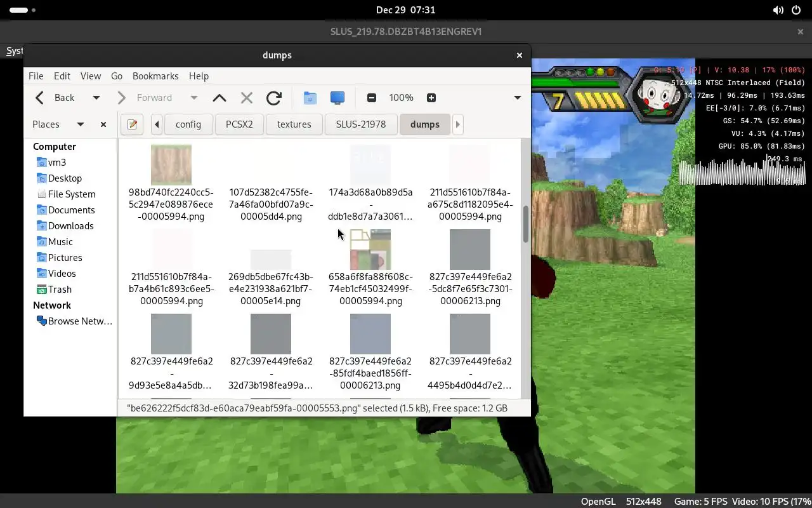The image size is (812, 508).
Task: Click file name 107d52382c4755fe-7a46fa00bfd07a9c-00005dd4.png
Action: pos(271,204)
